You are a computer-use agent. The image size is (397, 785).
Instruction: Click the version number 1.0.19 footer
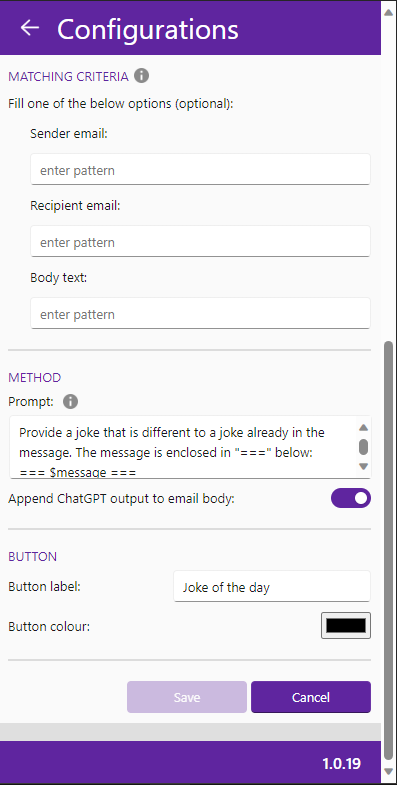[x=341, y=763]
